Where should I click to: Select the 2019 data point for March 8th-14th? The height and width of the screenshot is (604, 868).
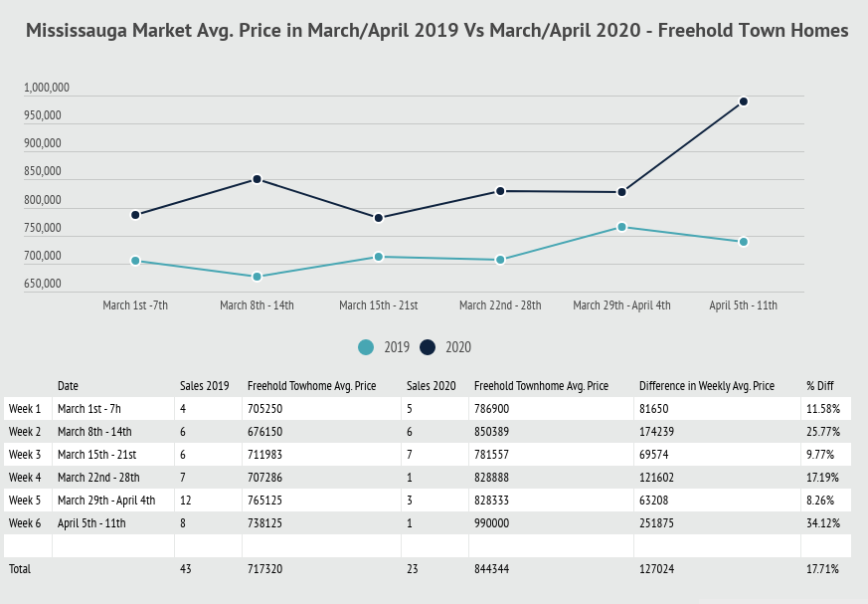(x=257, y=277)
